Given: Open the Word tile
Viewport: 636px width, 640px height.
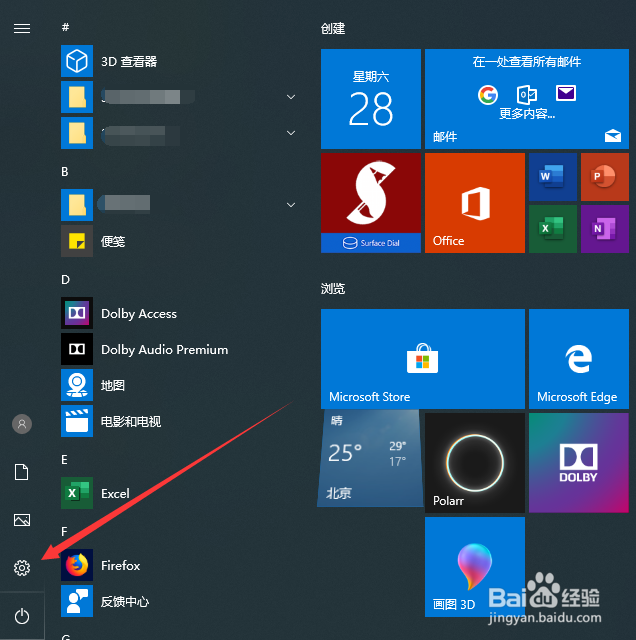Looking at the screenshot, I should pyautogui.click(x=553, y=177).
